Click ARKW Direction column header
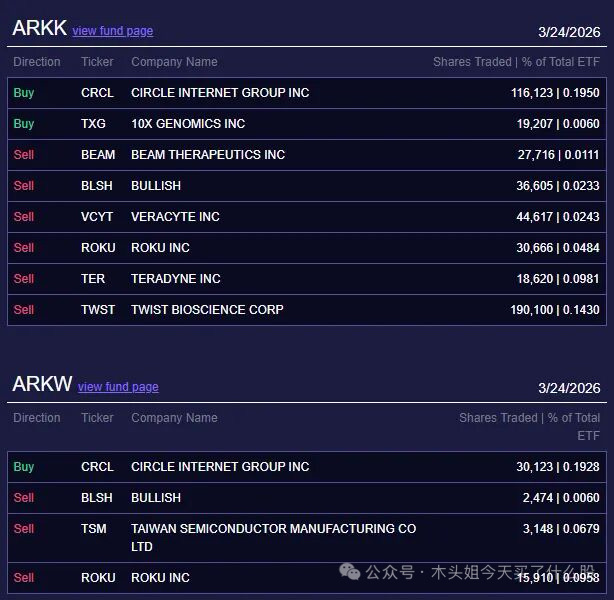Screen dimensions: 614x600 37,418
